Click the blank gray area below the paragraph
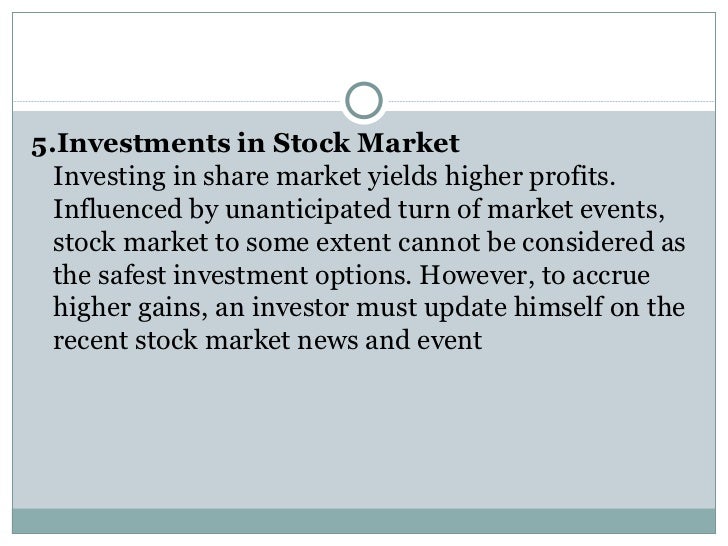 click(364, 429)
